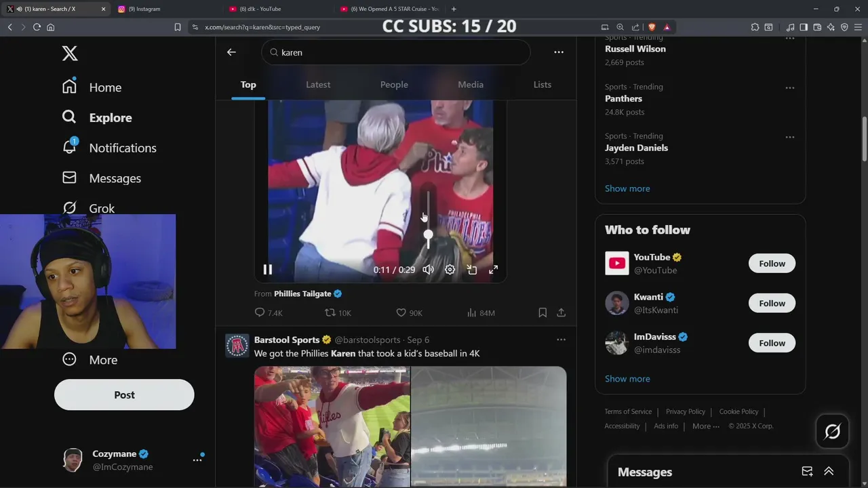The image size is (868, 488).
Task: Click the Post button
Action: point(124,394)
